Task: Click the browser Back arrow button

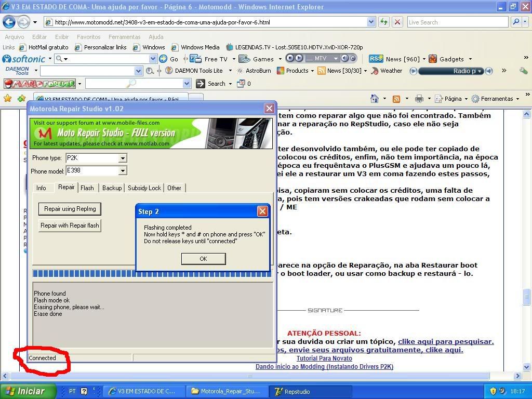Action: pos(9,22)
